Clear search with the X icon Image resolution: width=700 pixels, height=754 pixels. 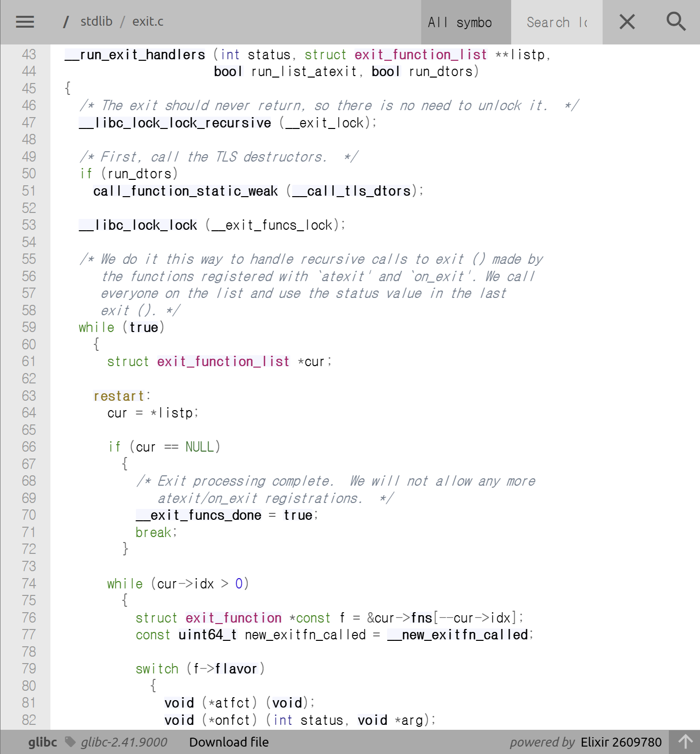pyautogui.click(x=627, y=22)
